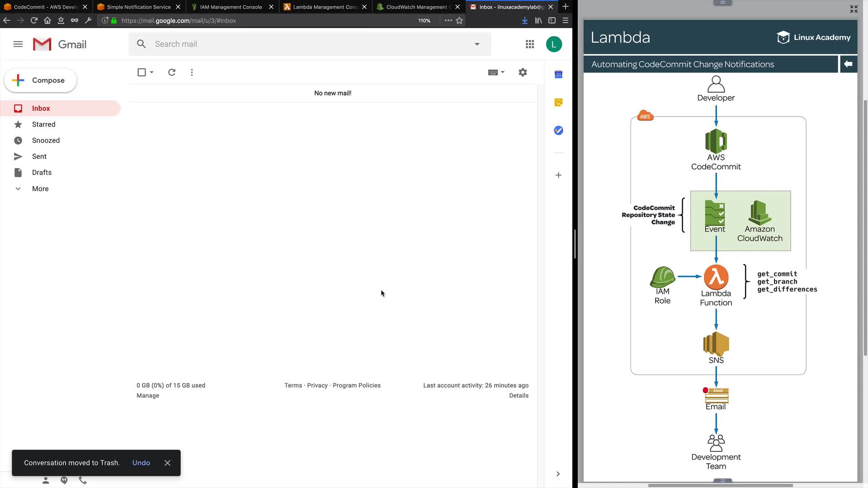Show search options dropdown
868x488 pixels.
pyautogui.click(x=477, y=44)
